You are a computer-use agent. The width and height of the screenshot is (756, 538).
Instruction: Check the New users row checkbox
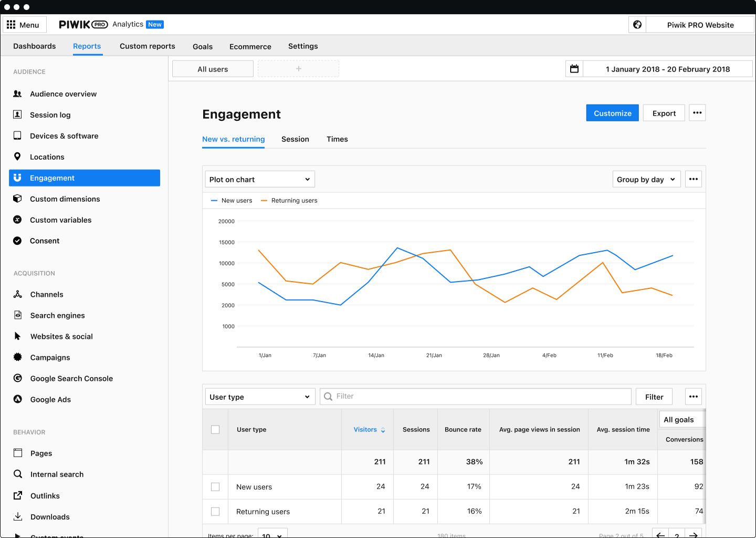(215, 487)
